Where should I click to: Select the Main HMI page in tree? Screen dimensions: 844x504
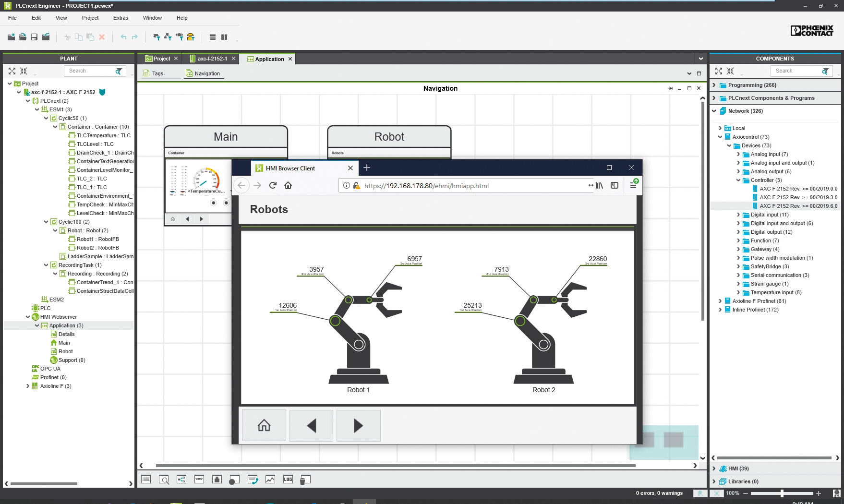click(60, 343)
